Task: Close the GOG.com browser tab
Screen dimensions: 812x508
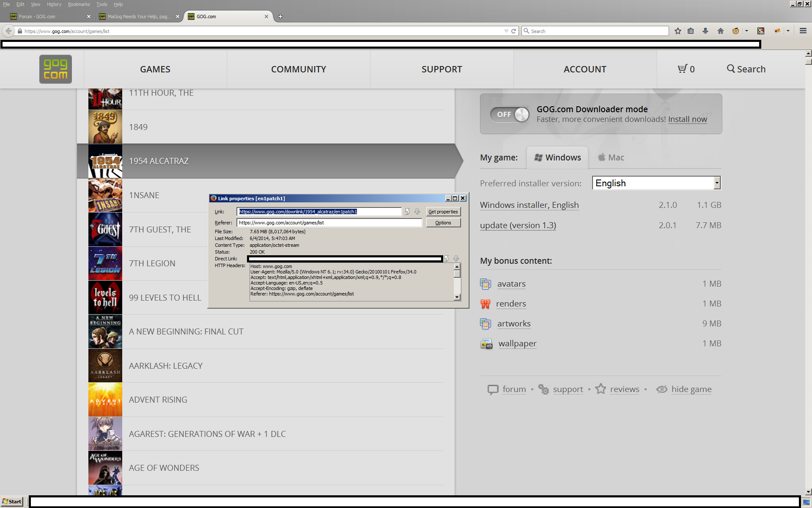Action: (x=266, y=17)
